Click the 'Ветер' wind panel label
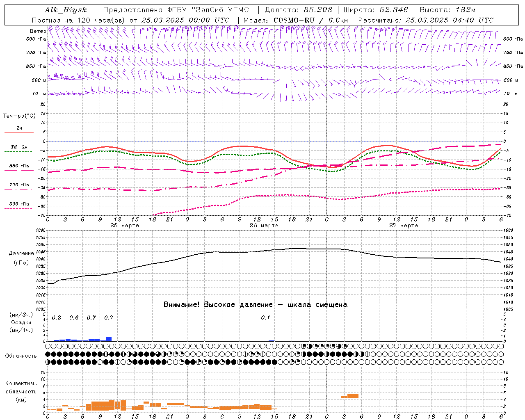The image size is (525, 420). point(38,31)
